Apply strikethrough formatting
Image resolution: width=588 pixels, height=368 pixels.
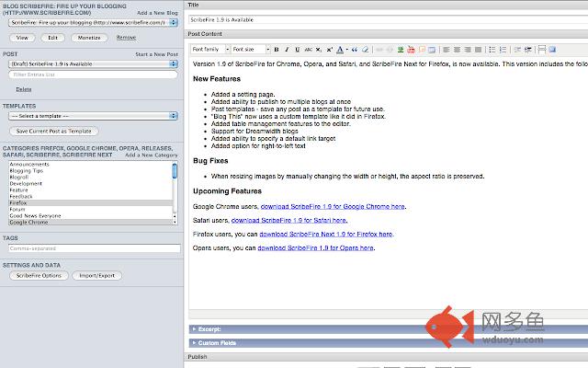pos(308,49)
